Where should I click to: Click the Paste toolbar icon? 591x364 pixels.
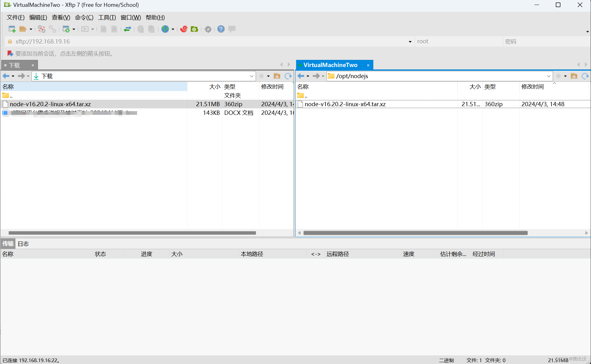pos(151,29)
